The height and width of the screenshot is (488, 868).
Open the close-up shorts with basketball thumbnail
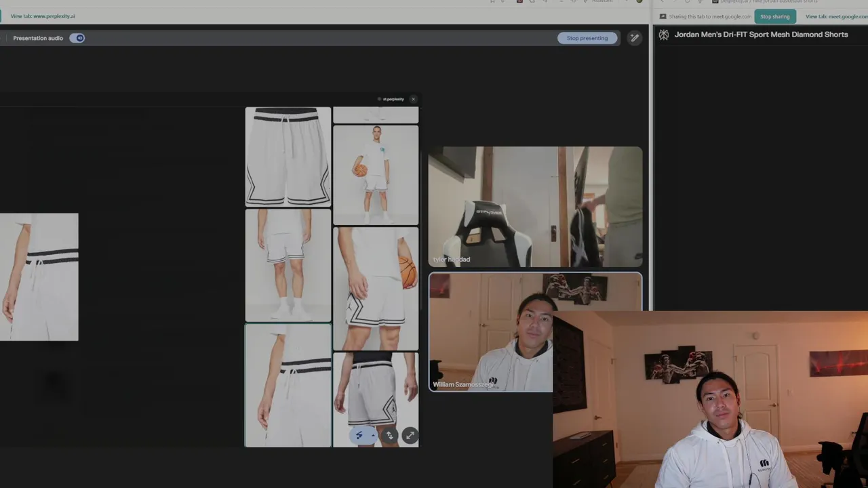(376, 288)
